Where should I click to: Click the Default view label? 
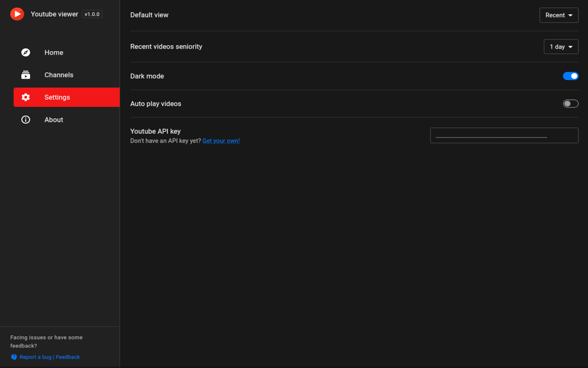tap(149, 15)
